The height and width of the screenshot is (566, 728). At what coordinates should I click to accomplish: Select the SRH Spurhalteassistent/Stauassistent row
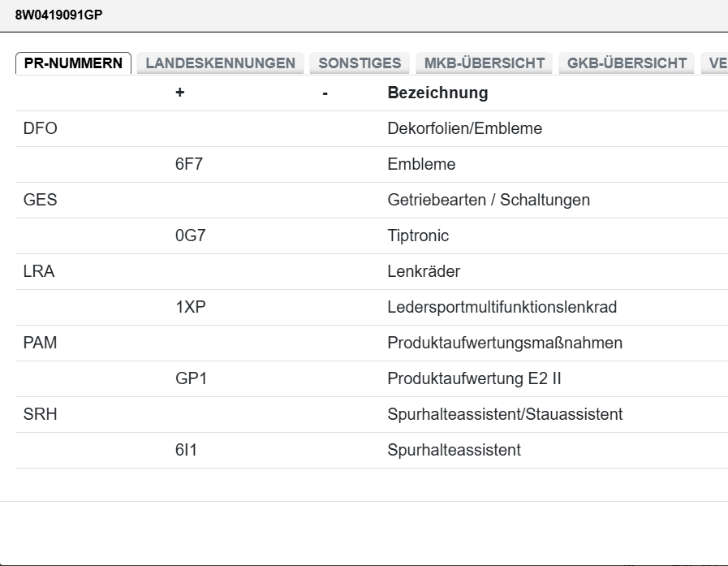[x=372, y=415]
